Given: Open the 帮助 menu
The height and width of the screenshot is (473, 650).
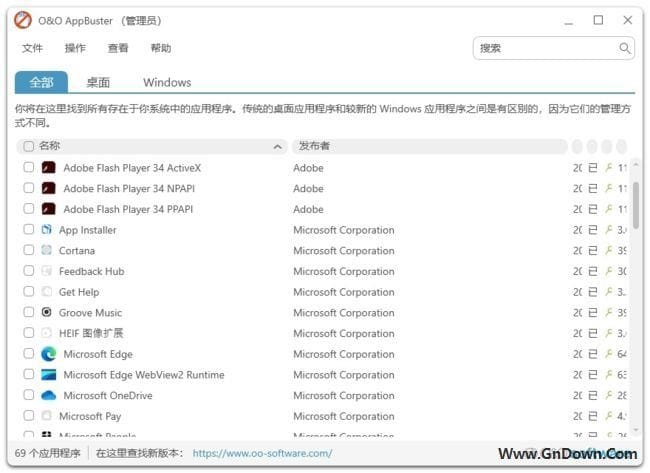Looking at the screenshot, I should (x=160, y=48).
